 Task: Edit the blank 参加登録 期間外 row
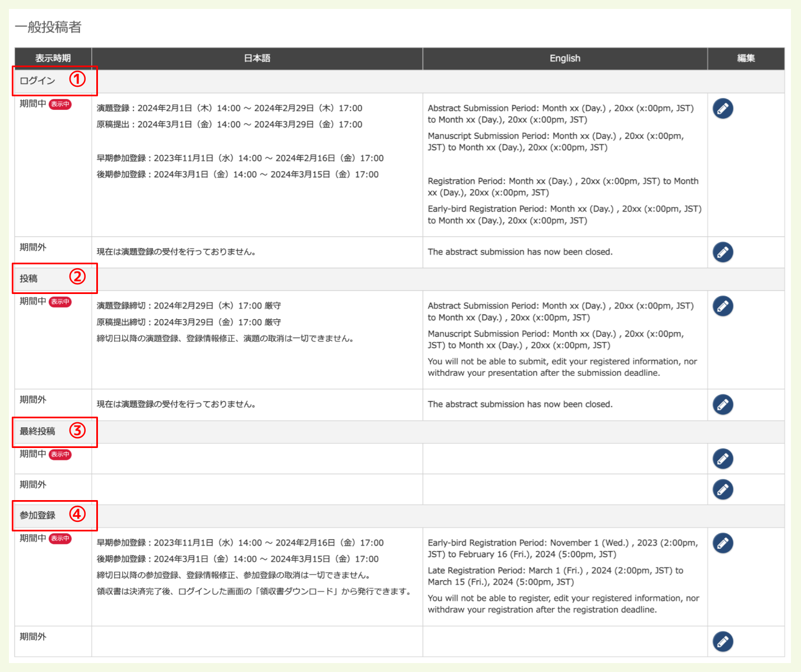pyautogui.click(x=723, y=641)
